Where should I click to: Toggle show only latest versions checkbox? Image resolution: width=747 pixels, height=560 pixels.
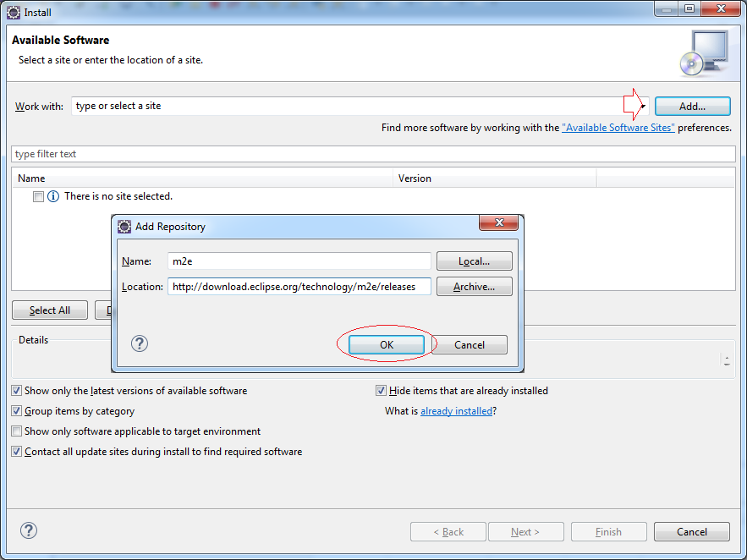tap(17, 391)
